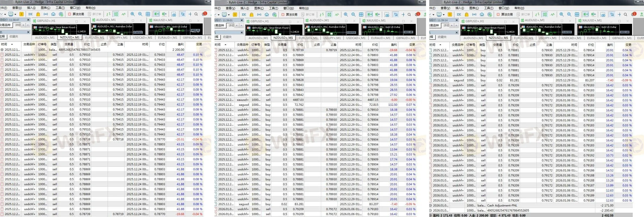Screen dimensions: 644x217
Task: Collapse the Cash Adjustment-PNL row in right window
Action: [431, 206]
